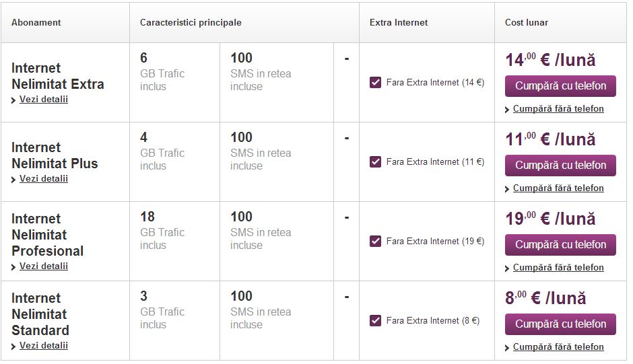Image resolution: width=633 pixels, height=364 pixels.
Task: Click Cumpără cu telefon for 19 € plan
Action: click(x=560, y=245)
